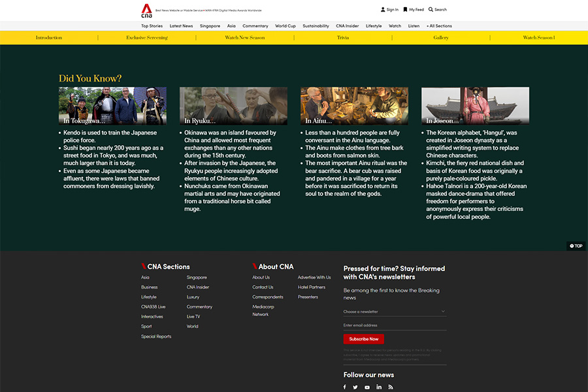588x392 pixels.
Task: Select the Listen menu item
Action: (x=414, y=26)
